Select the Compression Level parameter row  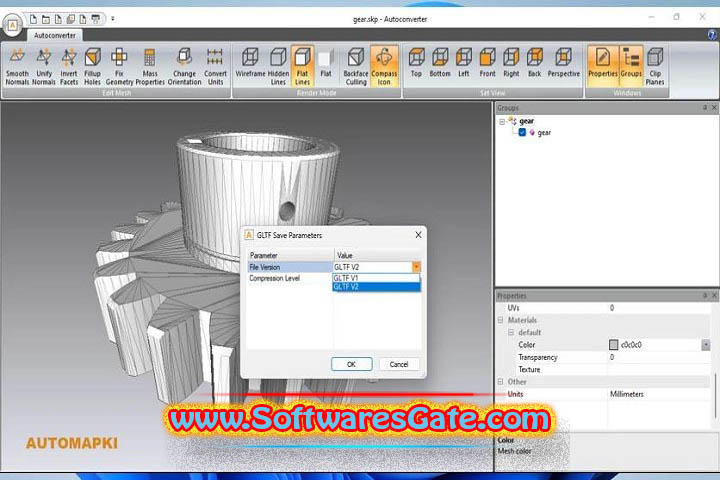click(x=290, y=278)
